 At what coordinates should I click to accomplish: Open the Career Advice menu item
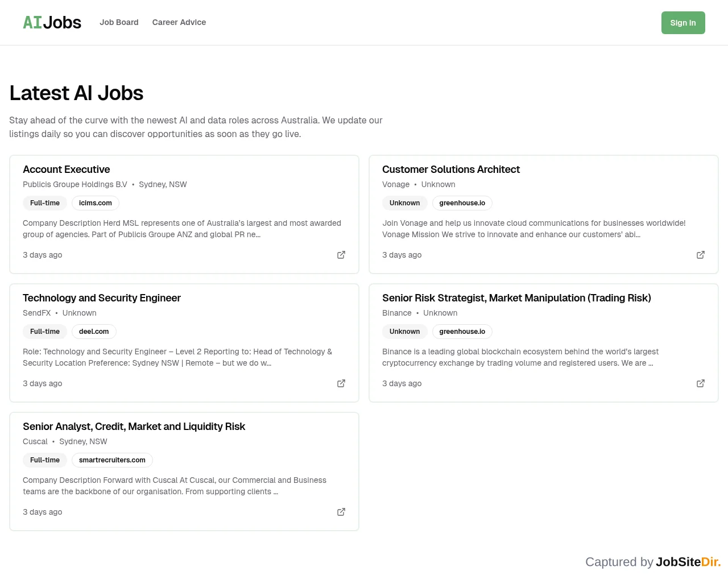pyautogui.click(x=179, y=22)
